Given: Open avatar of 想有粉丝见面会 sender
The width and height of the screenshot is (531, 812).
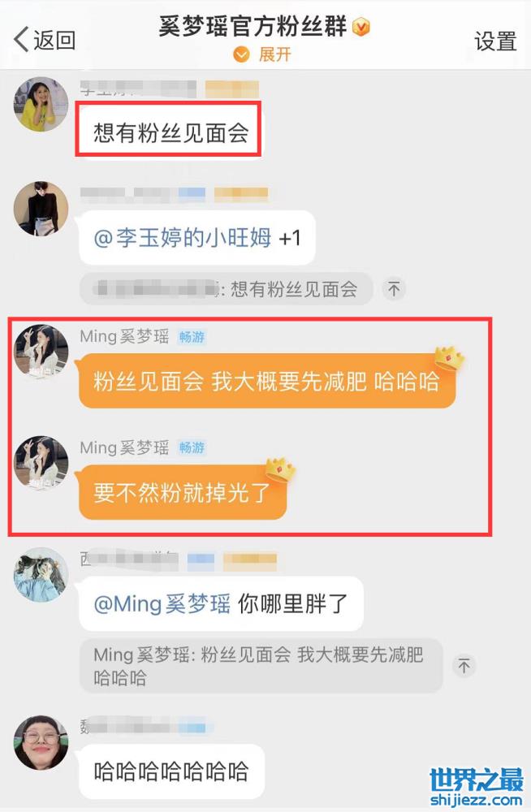Looking at the screenshot, I should pos(41,104).
